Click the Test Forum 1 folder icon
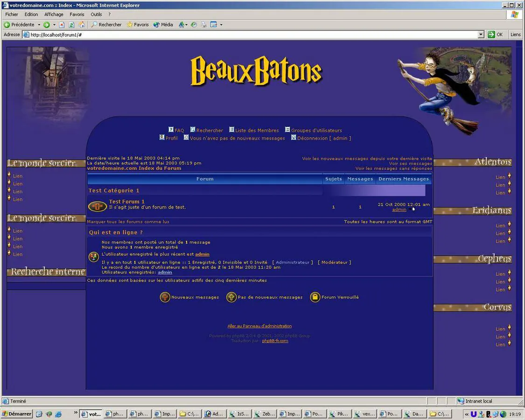525x420 pixels. pyautogui.click(x=98, y=206)
